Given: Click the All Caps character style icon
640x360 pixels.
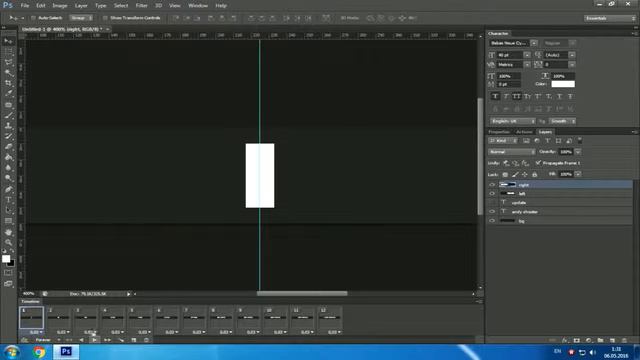Looking at the screenshot, I should coord(516,96).
